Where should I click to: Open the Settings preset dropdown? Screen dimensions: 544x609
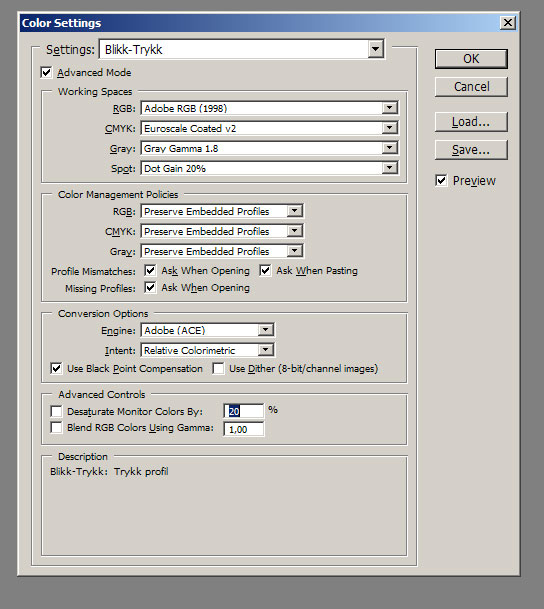pyautogui.click(x=242, y=49)
